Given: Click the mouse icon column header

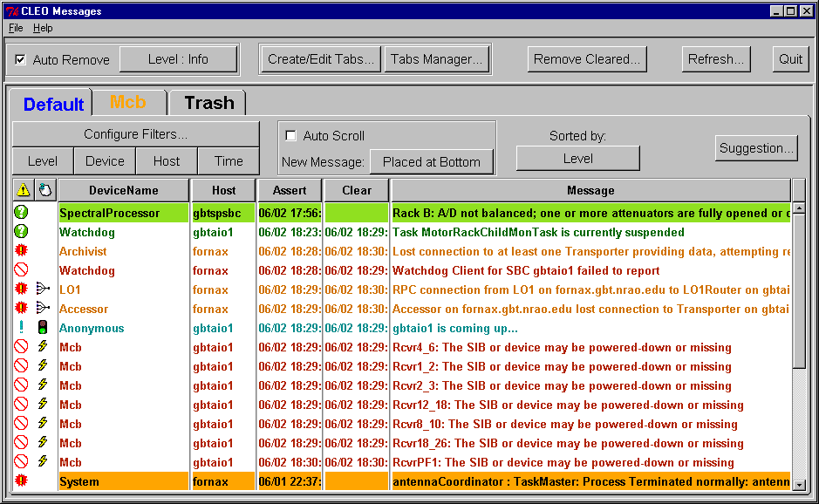Looking at the screenshot, I should click(44, 189).
